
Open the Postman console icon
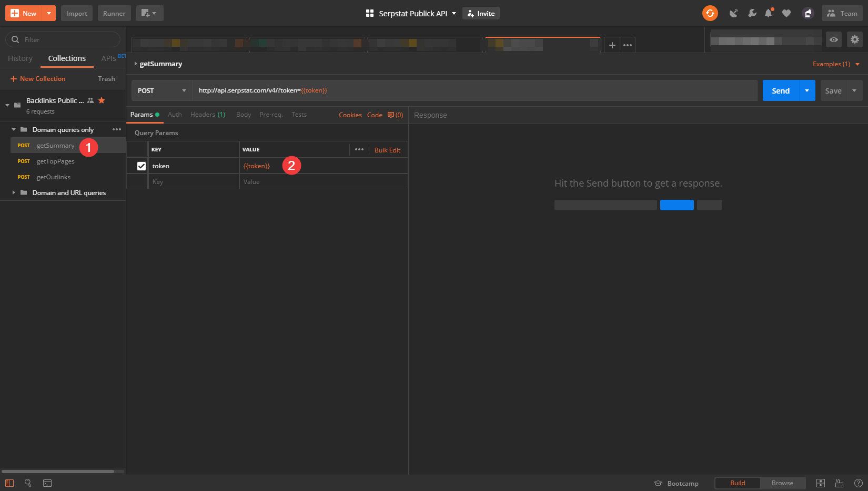[x=47, y=483]
